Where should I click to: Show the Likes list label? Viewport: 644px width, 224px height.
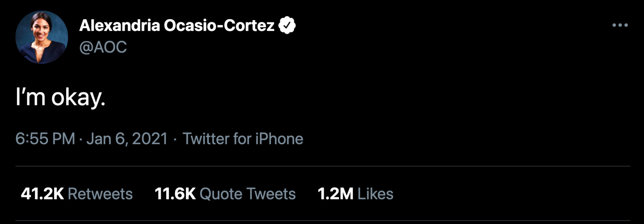tap(375, 194)
